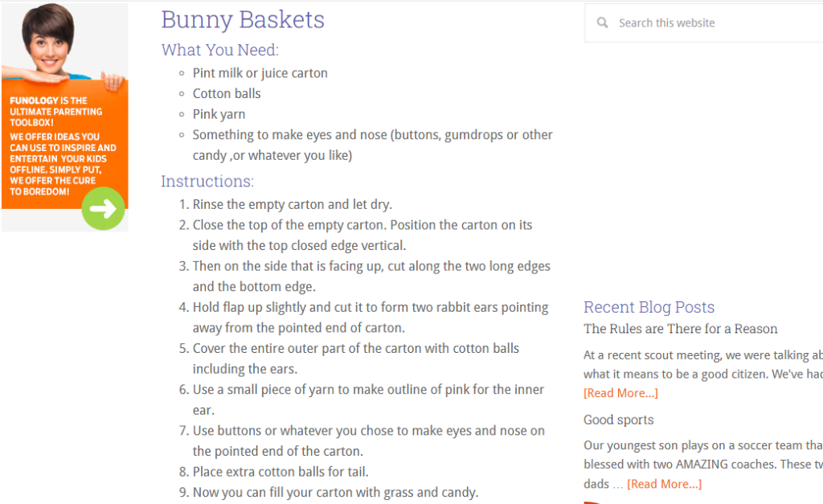Click the 'Pint milk or juice carton' item
This screenshot has height=504, width=823.
coord(260,73)
